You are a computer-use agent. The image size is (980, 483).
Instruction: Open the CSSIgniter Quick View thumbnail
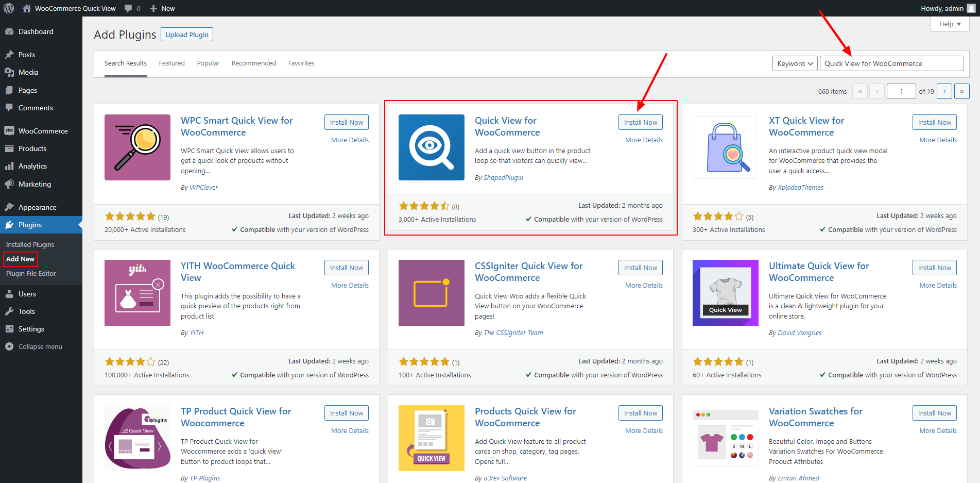tap(432, 293)
